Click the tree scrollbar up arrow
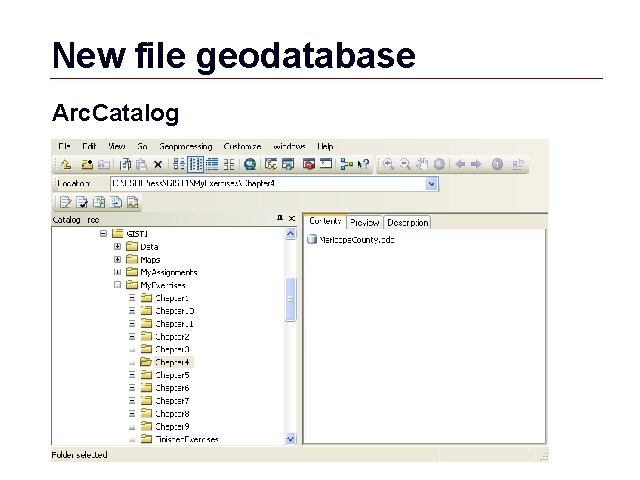The width and height of the screenshot is (640, 480). (x=291, y=234)
